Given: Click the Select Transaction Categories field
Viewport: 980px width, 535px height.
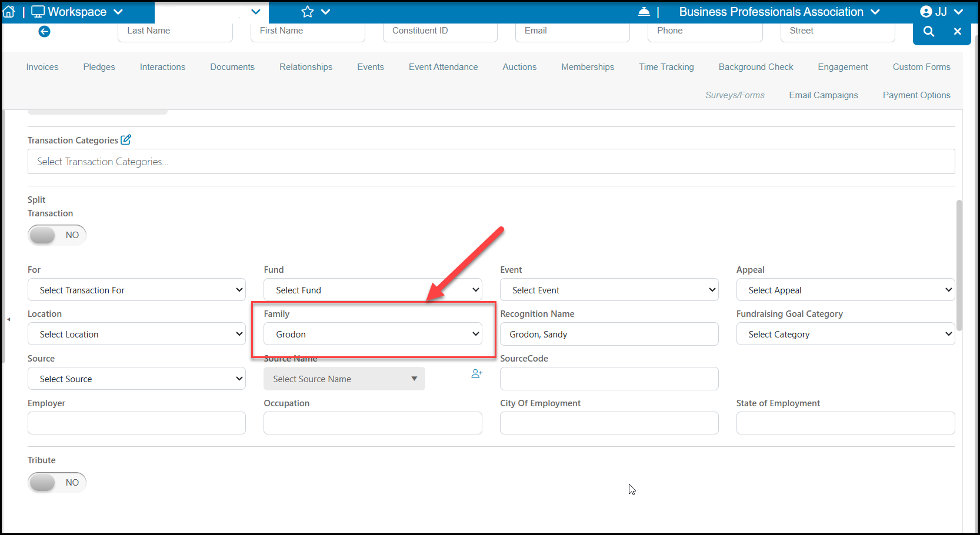Looking at the screenshot, I should pyautogui.click(x=491, y=162).
